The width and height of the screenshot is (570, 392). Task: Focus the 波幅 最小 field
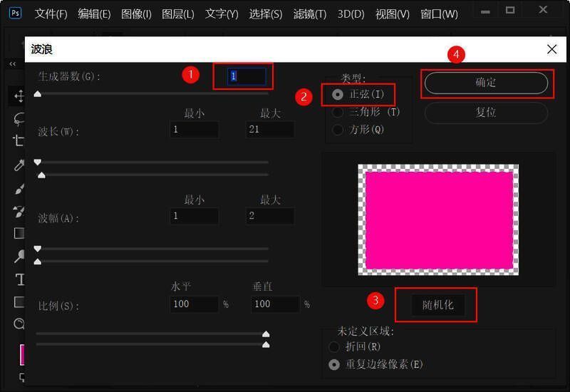(194, 216)
